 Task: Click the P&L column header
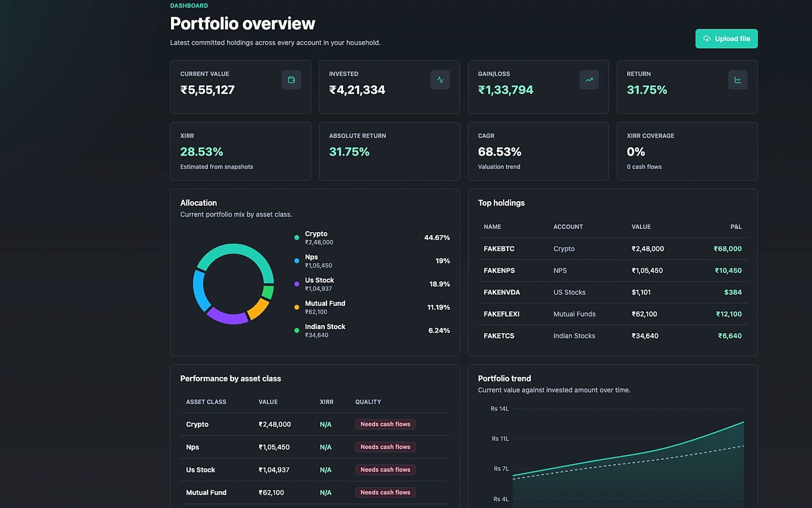click(x=736, y=227)
